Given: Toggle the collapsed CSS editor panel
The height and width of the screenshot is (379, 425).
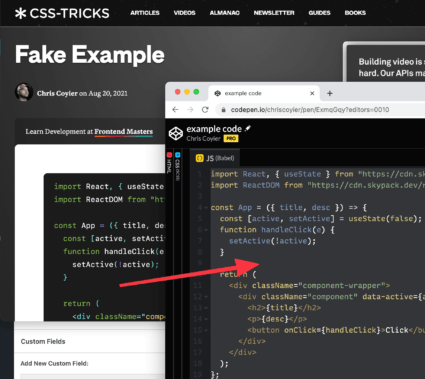Looking at the screenshot, I should [177, 167].
